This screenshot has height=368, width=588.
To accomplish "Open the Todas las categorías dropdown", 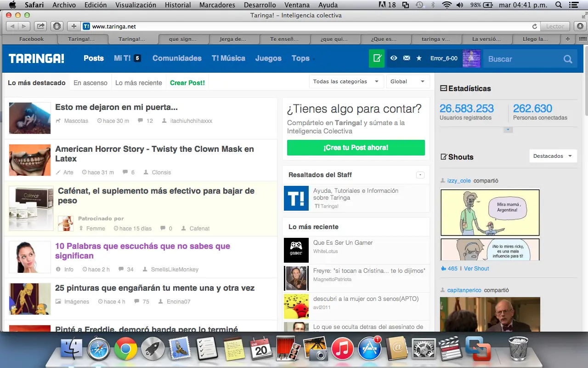I will (x=346, y=81).
